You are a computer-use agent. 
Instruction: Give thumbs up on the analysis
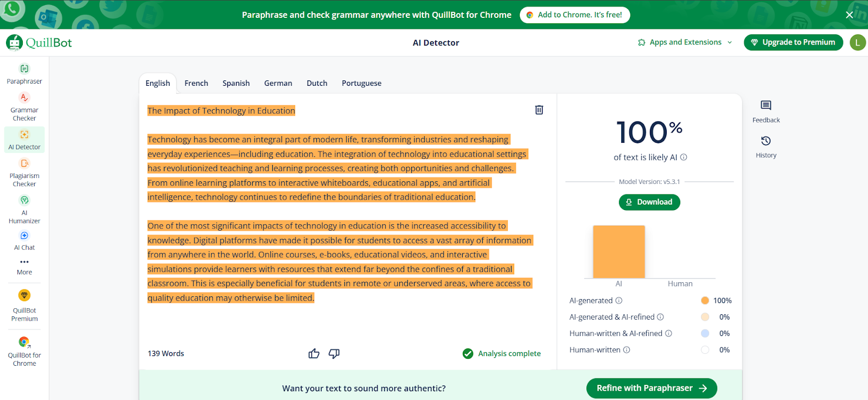pos(314,354)
